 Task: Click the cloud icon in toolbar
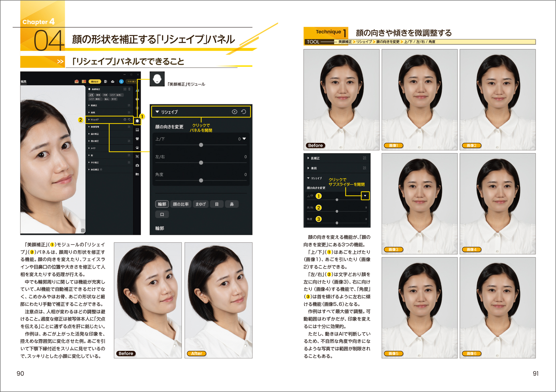[x=113, y=81]
